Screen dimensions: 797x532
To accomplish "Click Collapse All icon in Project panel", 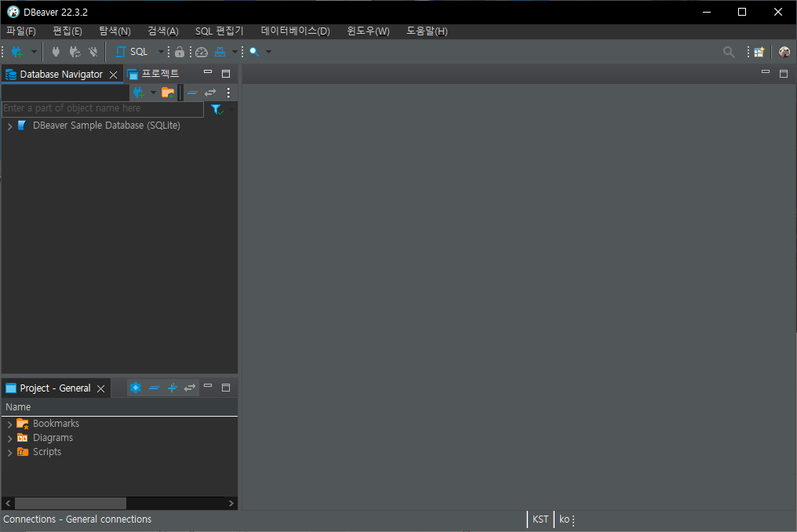I will click(x=154, y=388).
